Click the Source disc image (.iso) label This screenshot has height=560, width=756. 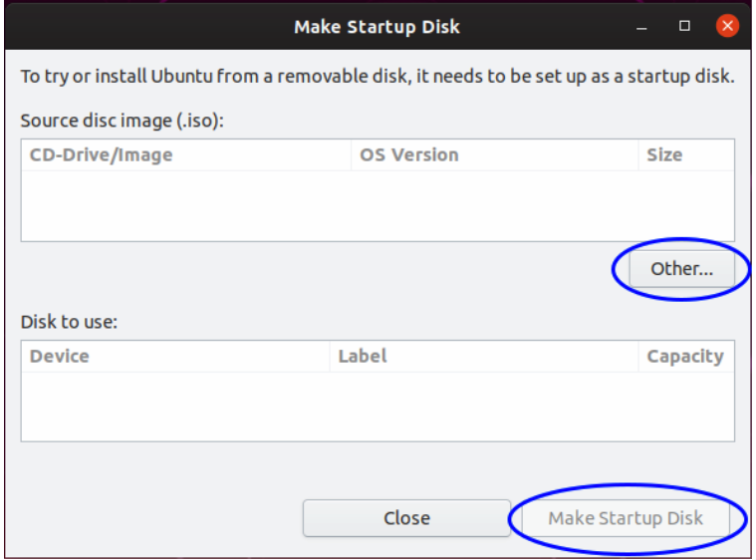tap(122, 121)
